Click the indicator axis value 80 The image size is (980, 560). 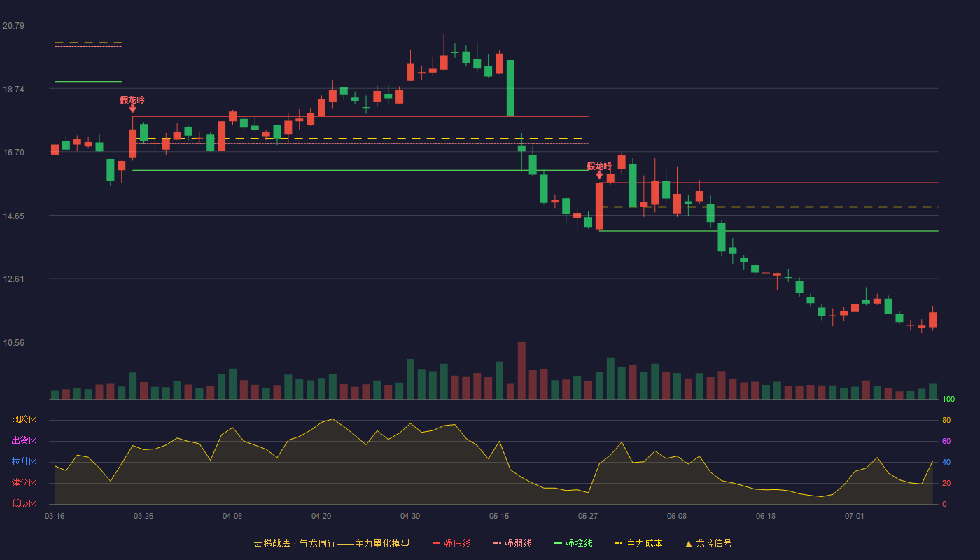pos(946,420)
